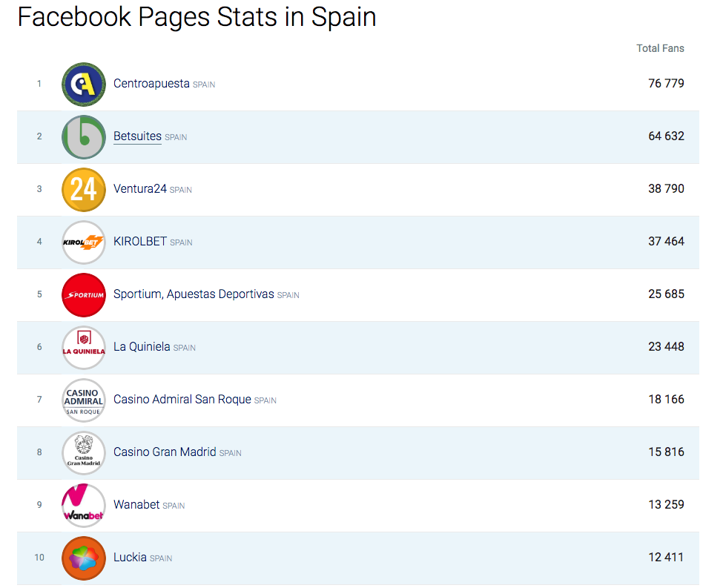Open the Luckia page link

(x=130, y=558)
